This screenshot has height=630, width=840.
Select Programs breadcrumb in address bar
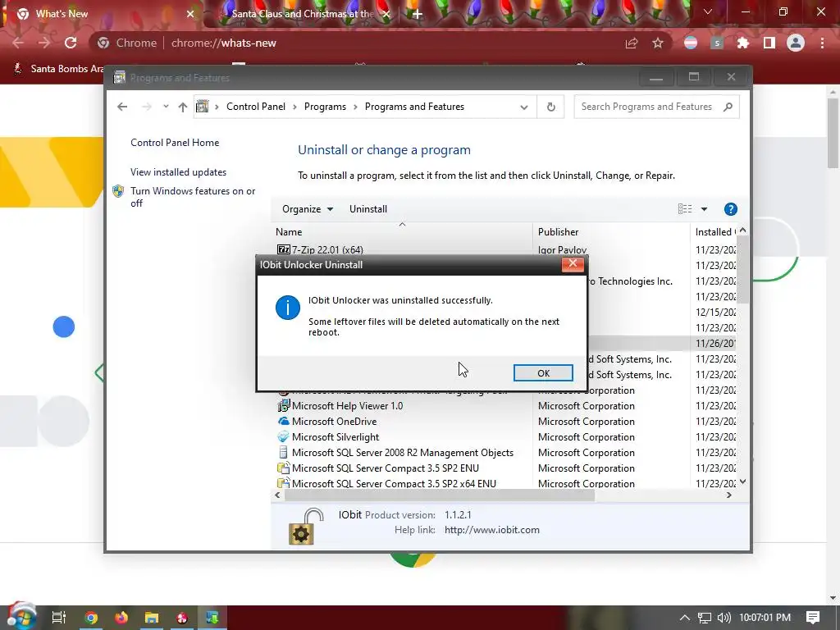[325, 107]
